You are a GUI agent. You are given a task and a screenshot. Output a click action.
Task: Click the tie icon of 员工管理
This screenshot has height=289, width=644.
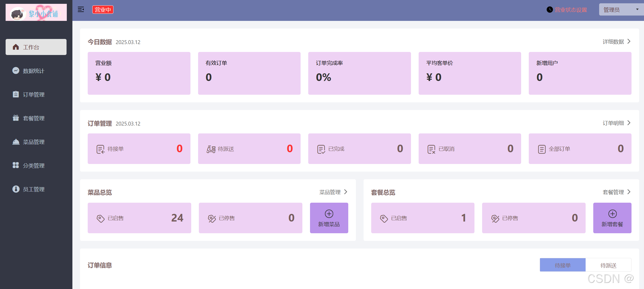tap(16, 189)
